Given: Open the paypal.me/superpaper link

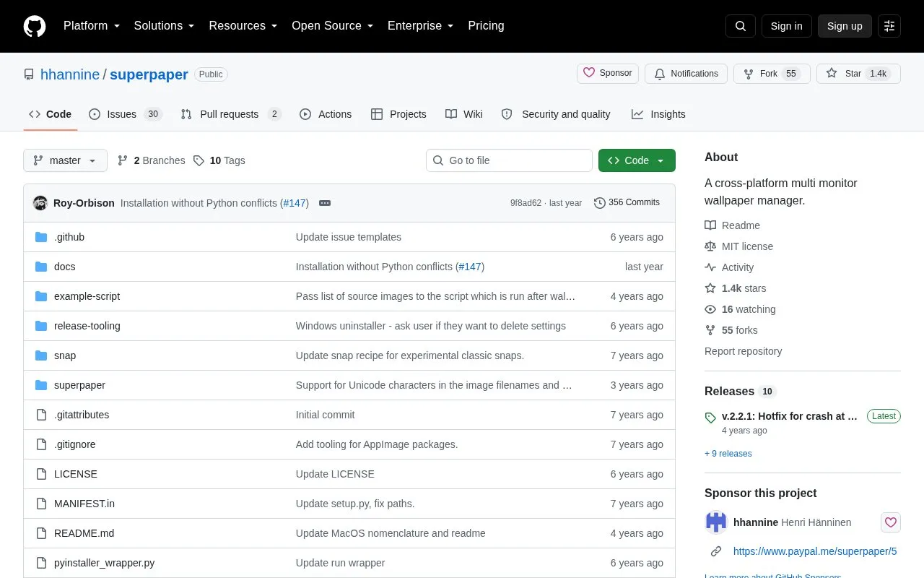Looking at the screenshot, I should (815, 551).
